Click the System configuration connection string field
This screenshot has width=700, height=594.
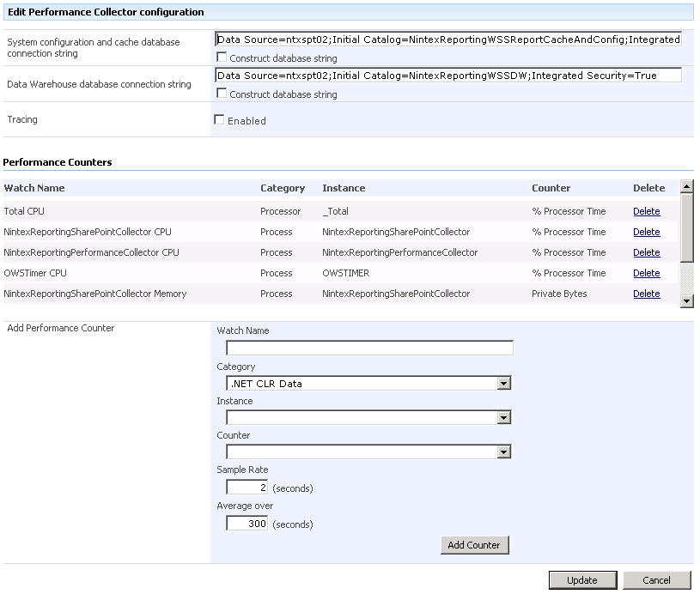click(x=447, y=39)
